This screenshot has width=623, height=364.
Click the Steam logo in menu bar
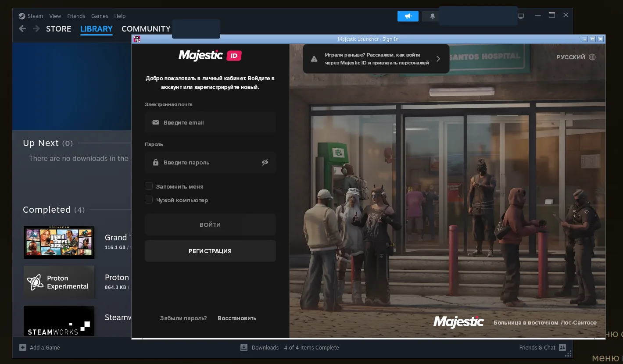click(22, 16)
